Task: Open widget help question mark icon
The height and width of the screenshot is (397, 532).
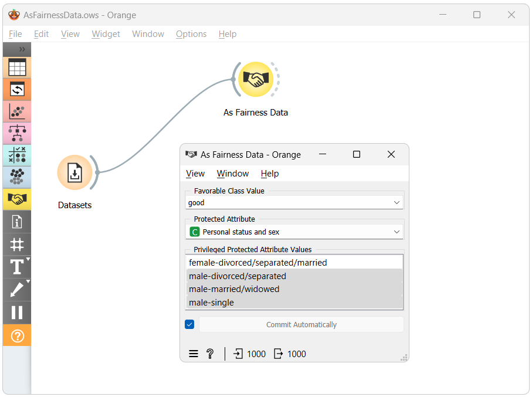Action: (210, 354)
